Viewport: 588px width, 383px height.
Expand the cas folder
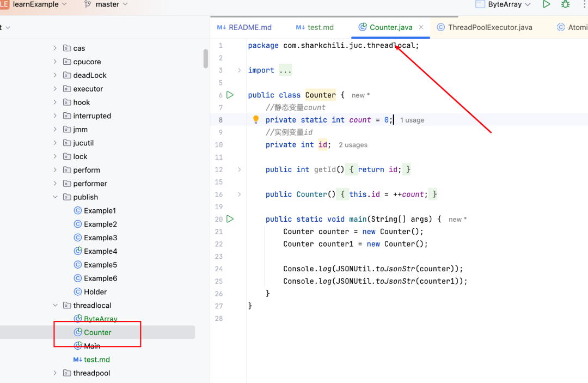(x=55, y=48)
